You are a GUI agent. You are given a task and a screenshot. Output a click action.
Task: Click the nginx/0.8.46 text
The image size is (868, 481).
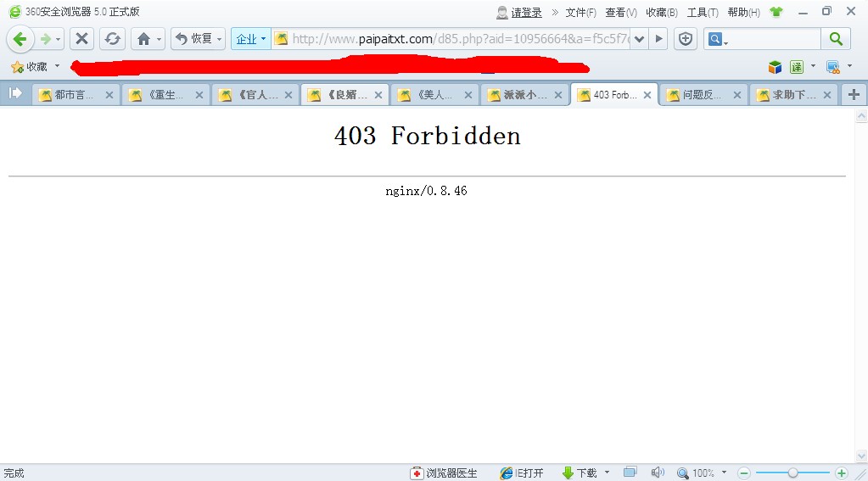[426, 191]
